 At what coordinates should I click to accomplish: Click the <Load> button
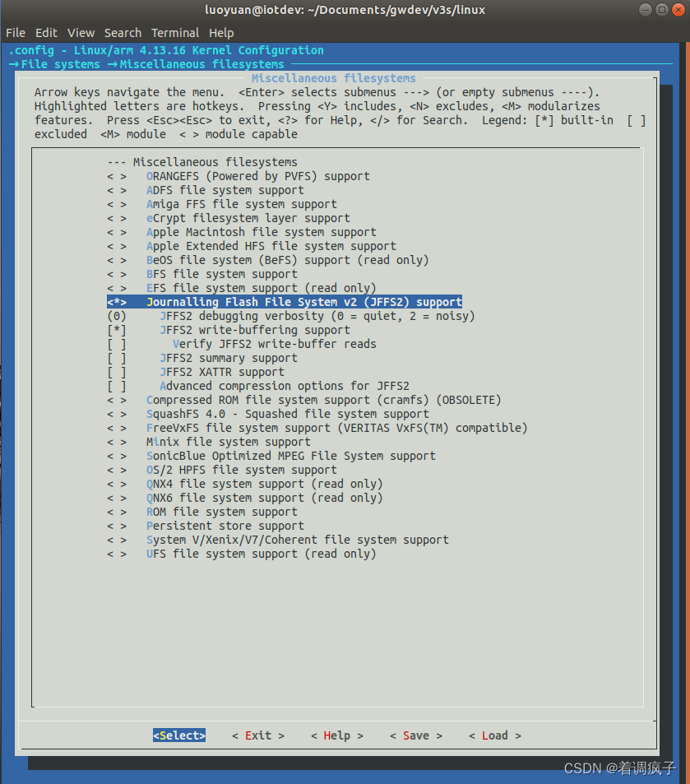point(494,735)
